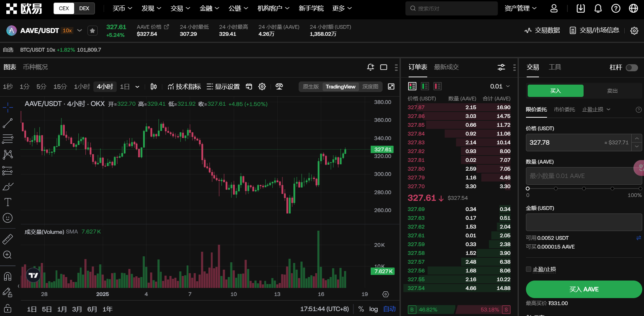Click the green 买入 AAVE button
This screenshot has height=316, width=644.
point(584,289)
